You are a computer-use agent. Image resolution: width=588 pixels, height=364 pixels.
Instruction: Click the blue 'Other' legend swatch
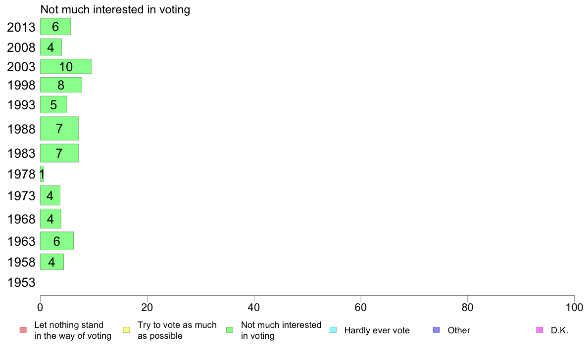(x=437, y=330)
